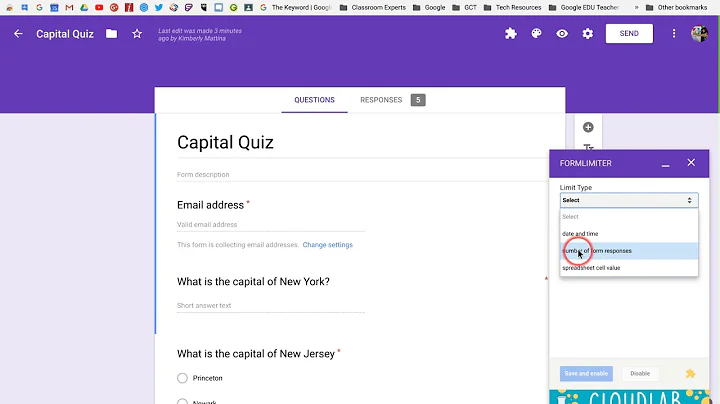Open the account profile picture
720x404 pixels.
coord(699,34)
